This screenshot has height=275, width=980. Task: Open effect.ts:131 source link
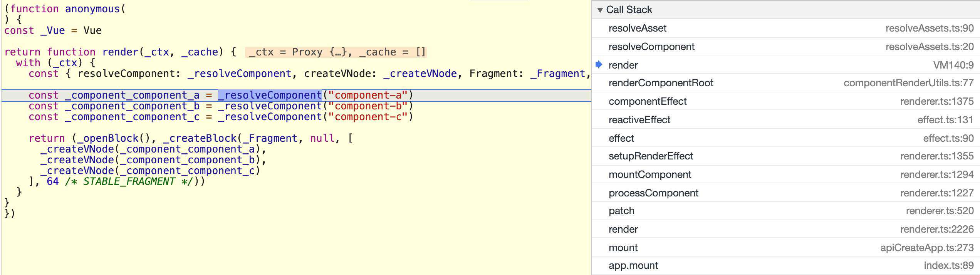[946, 120]
